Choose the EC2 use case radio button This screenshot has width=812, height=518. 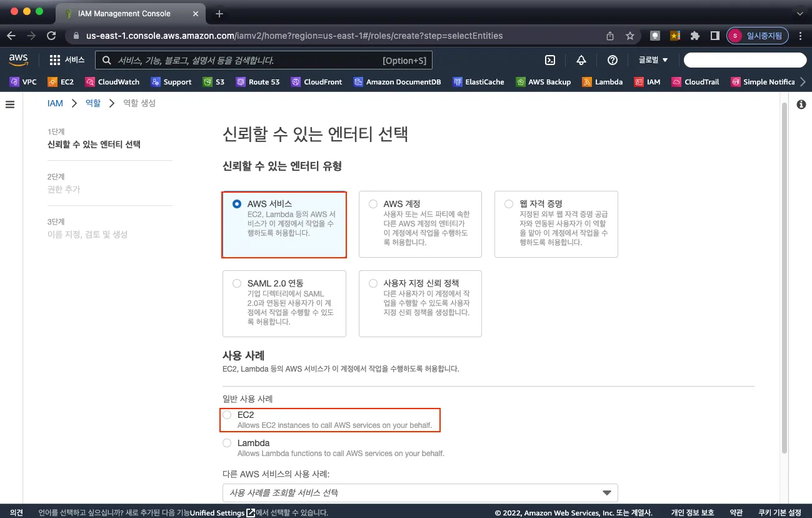[227, 415]
